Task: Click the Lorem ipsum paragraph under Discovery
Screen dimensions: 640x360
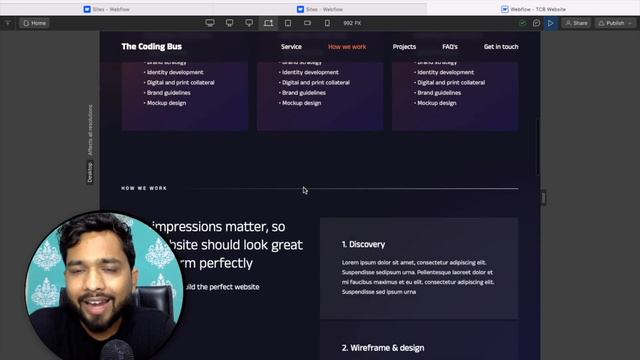Action: click(x=418, y=277)
